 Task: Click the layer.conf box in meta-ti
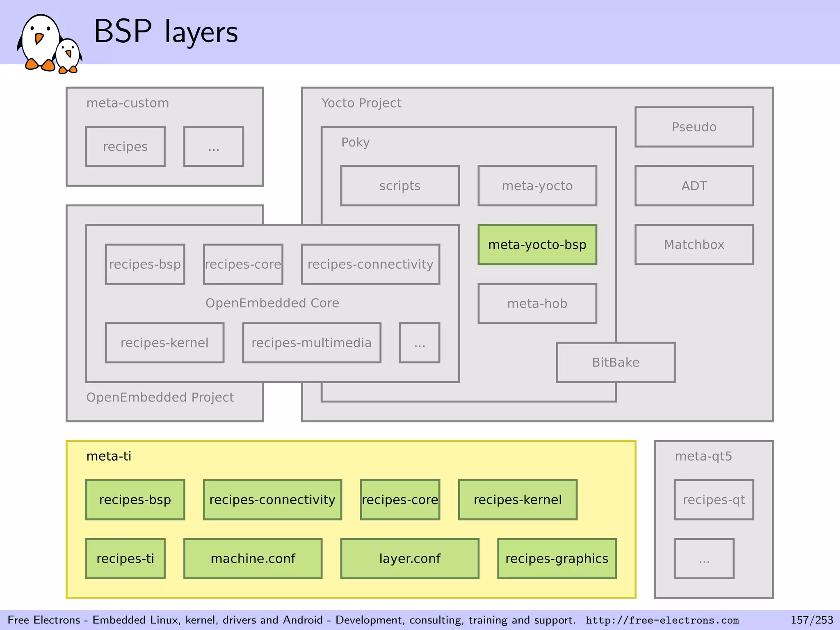[409, 559]
